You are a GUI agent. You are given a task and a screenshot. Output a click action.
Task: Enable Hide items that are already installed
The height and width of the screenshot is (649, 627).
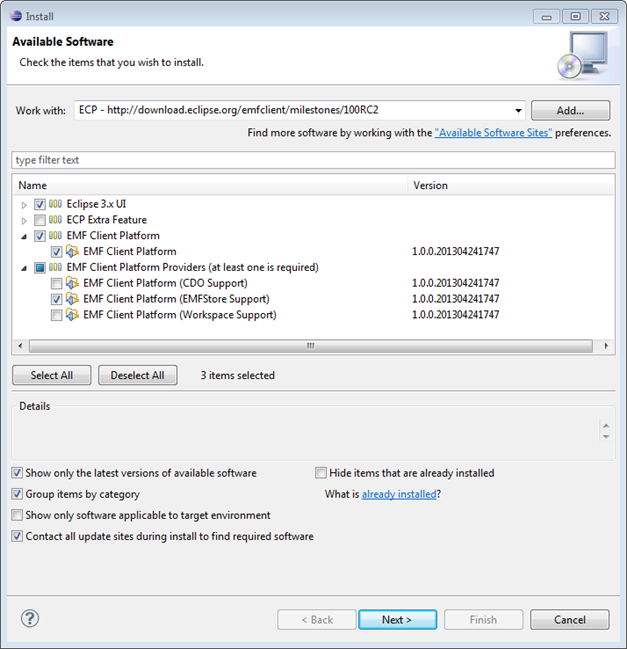[x=321, y=473]
